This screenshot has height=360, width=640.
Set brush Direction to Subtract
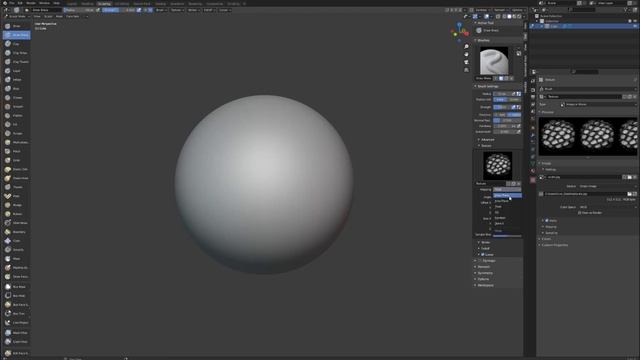[514, 115]
